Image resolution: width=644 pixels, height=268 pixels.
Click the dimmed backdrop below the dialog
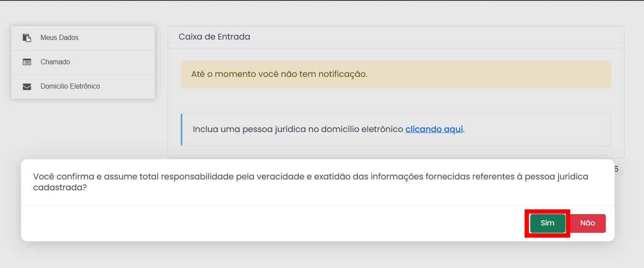[321, 255]
